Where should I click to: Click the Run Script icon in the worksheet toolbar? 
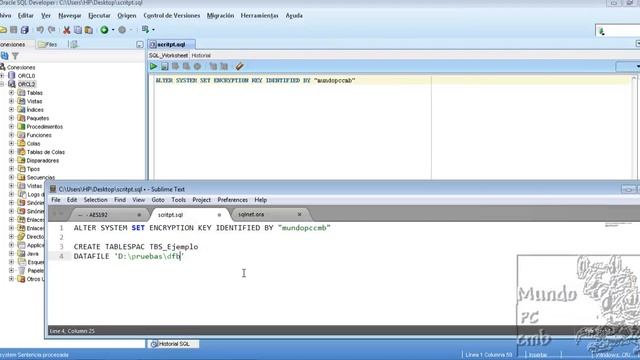click(x=164, y=66)
